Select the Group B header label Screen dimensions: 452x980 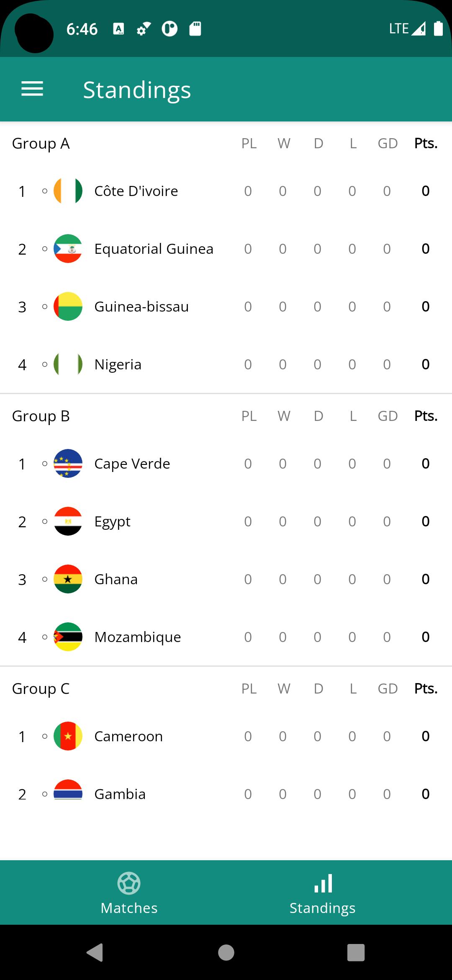[41, 416]
